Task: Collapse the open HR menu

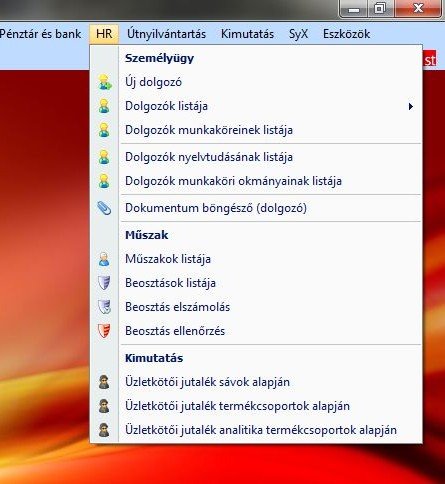Action: 104,34
